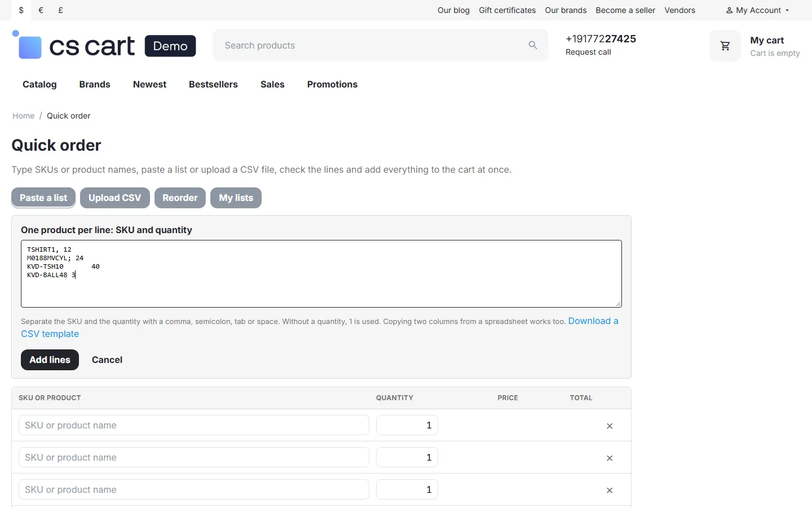
Task: Switch currency to pound
Action: tap(61, 10)
